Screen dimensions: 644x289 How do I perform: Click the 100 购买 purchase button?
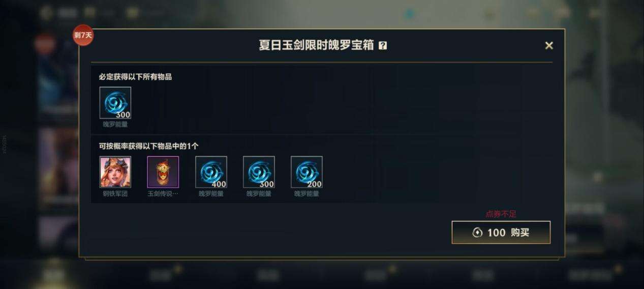pos(501,233)
